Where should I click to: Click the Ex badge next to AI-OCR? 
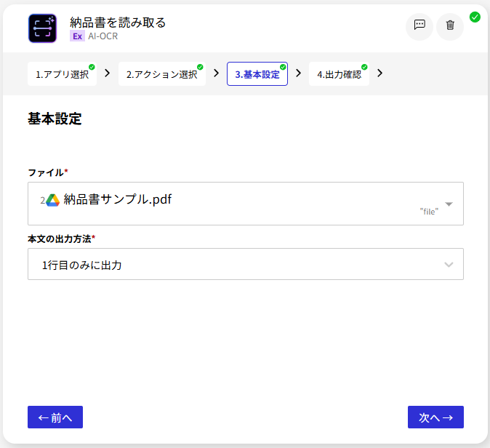click(77, 36)
